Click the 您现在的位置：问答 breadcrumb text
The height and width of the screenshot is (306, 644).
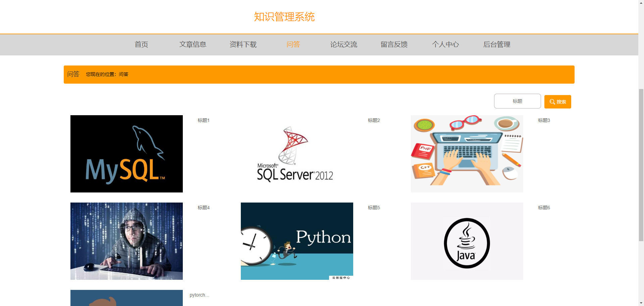pos(107,74)
